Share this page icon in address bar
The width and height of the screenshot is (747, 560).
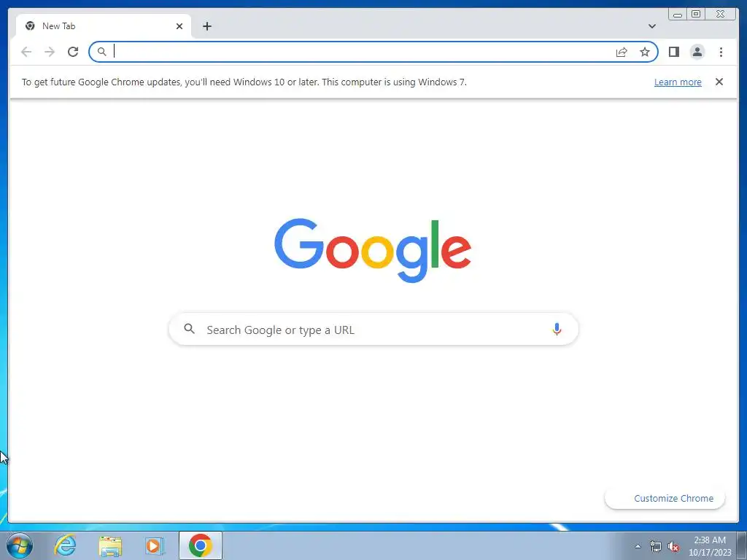coord(622,52)
